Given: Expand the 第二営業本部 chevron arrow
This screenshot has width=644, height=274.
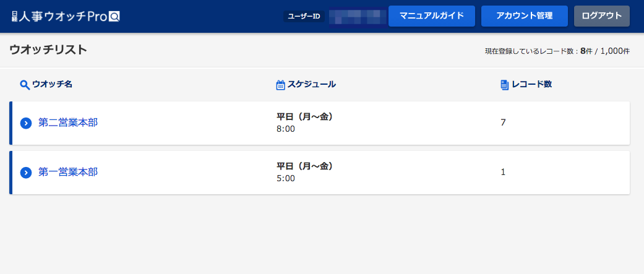Looking at the screenshot, I should pyautogui.click(x=26, y=123).
